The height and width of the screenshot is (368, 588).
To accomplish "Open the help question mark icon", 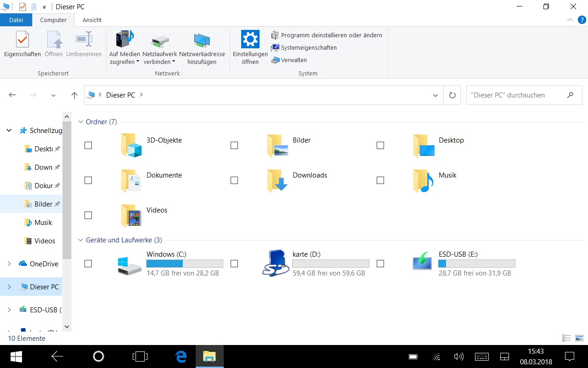I will [582, 20].
